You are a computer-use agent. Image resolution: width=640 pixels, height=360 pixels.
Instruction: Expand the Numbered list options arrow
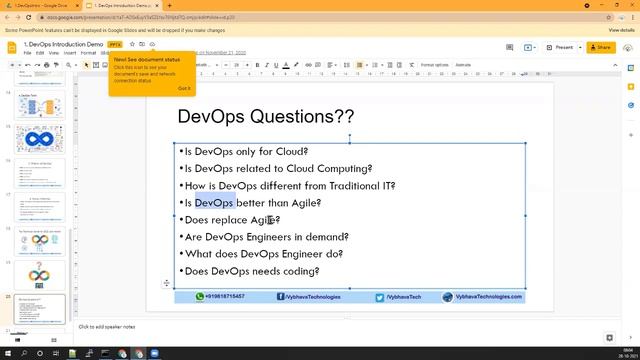coord(382,65)
